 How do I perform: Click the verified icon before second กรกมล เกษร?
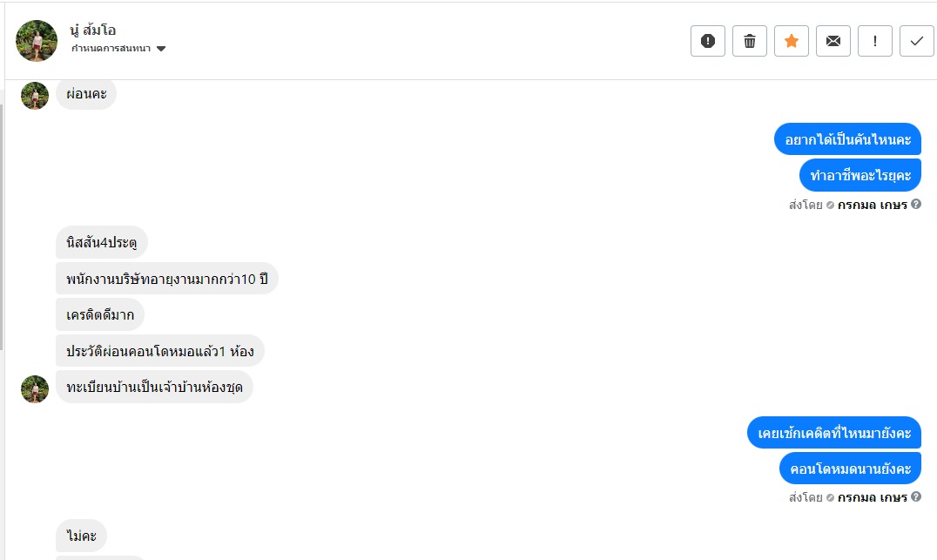830,498
